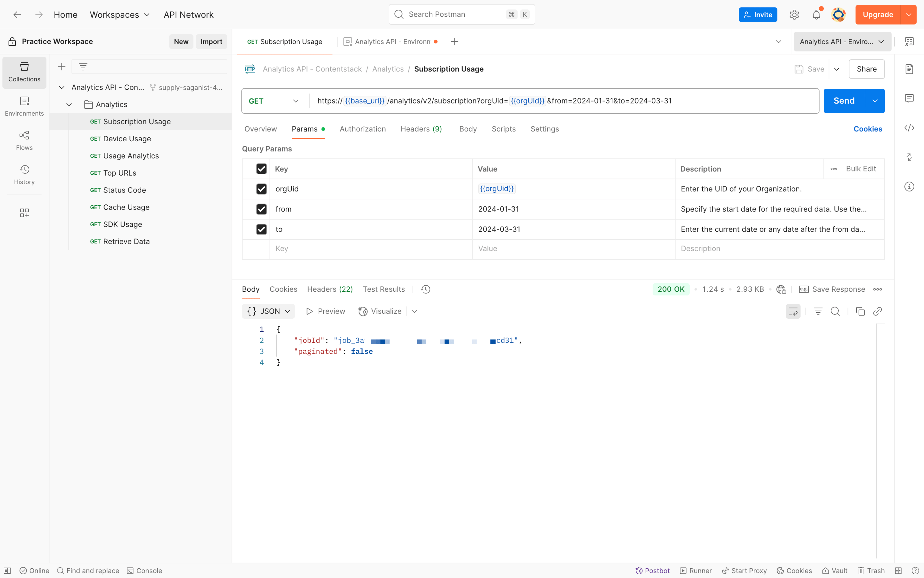
Task: Collapse the Analytics API collection
Action: point(62,87)
